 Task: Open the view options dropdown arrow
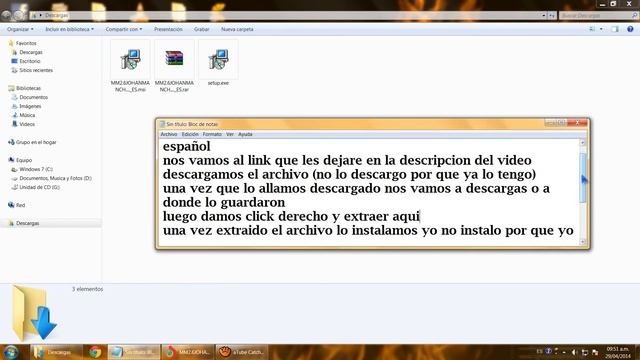coord(601,29)
